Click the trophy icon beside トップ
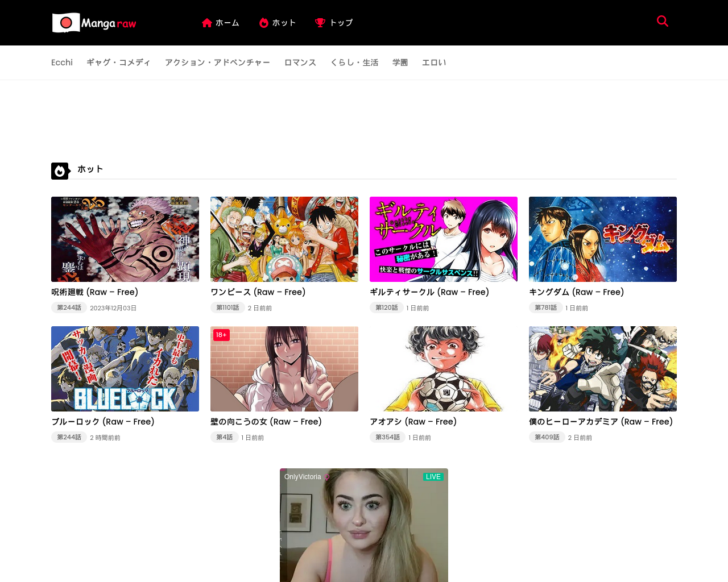This screenshot has width=728, height=582. pos(320,23)
